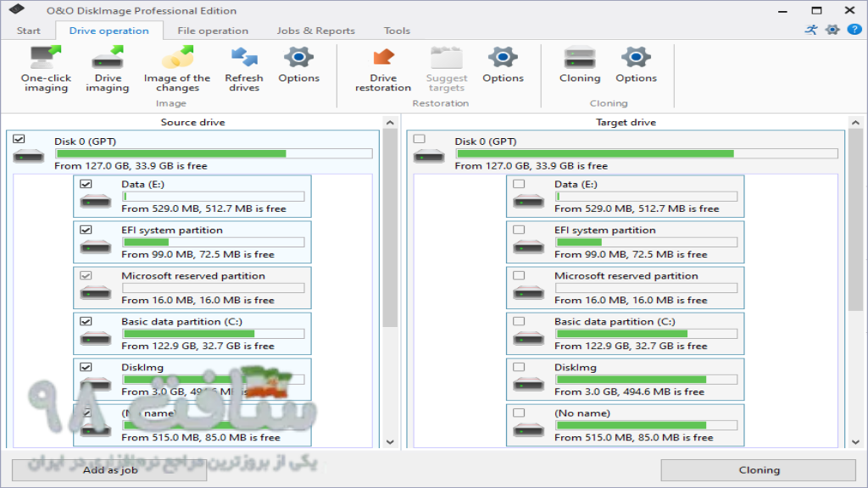Image resolution: width=868 pixels, height=488 pixels.
Task: Uncheck source DiskImg checkbox
Action: [86, 367]
